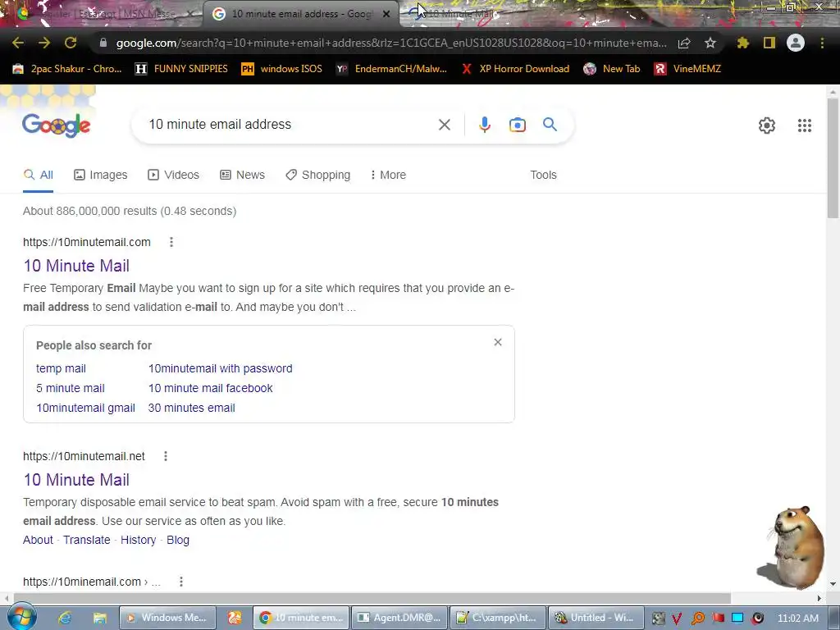
Task: Go back to previous page
Action: point(18,43)
